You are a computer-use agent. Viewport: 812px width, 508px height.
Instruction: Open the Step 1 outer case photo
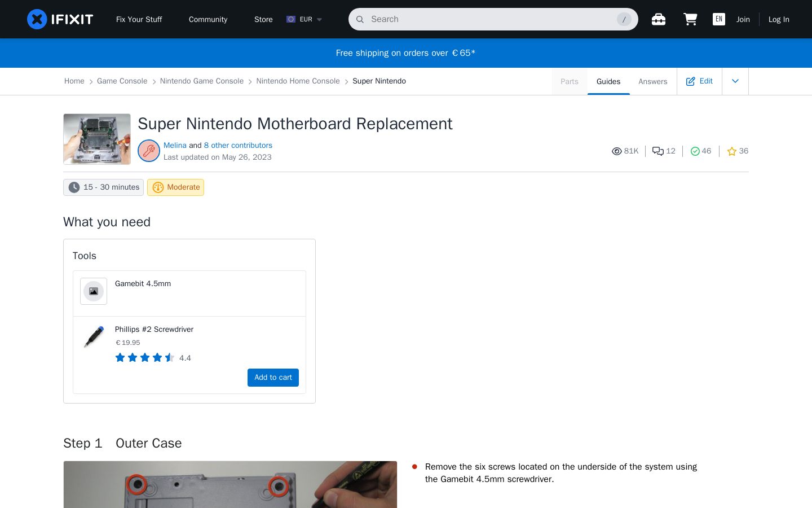(230, 484)
